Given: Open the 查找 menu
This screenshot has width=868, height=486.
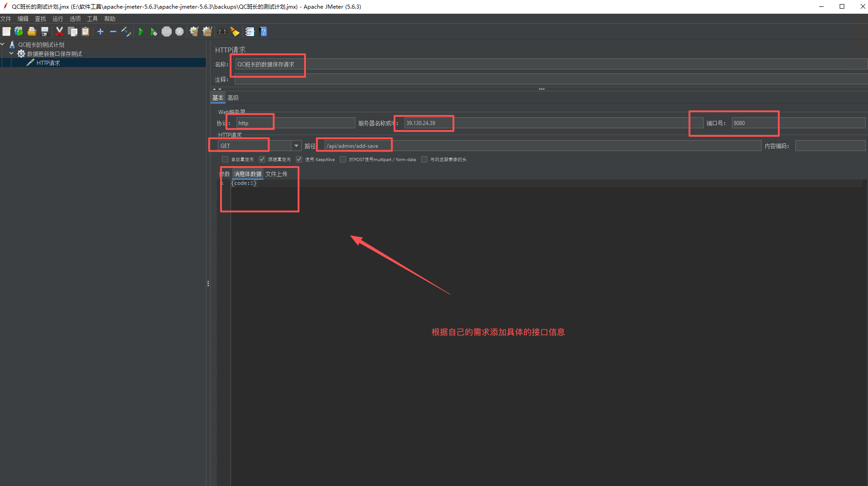Looking at the screenshot, I should click(x=40, y=19).
